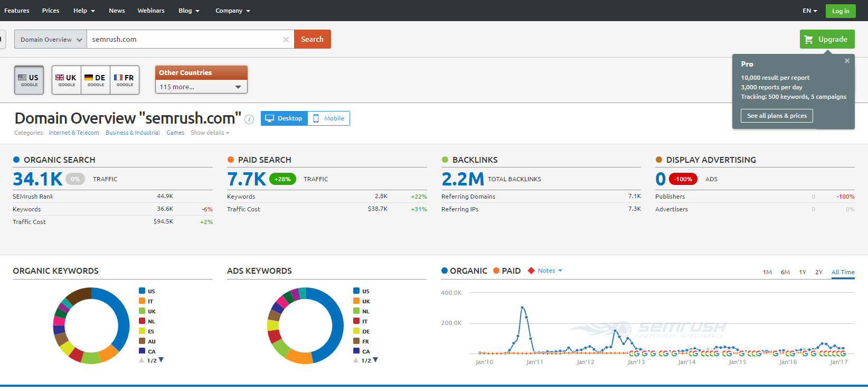
Task: Click See all plans & prices
Action: click(777, 116)
